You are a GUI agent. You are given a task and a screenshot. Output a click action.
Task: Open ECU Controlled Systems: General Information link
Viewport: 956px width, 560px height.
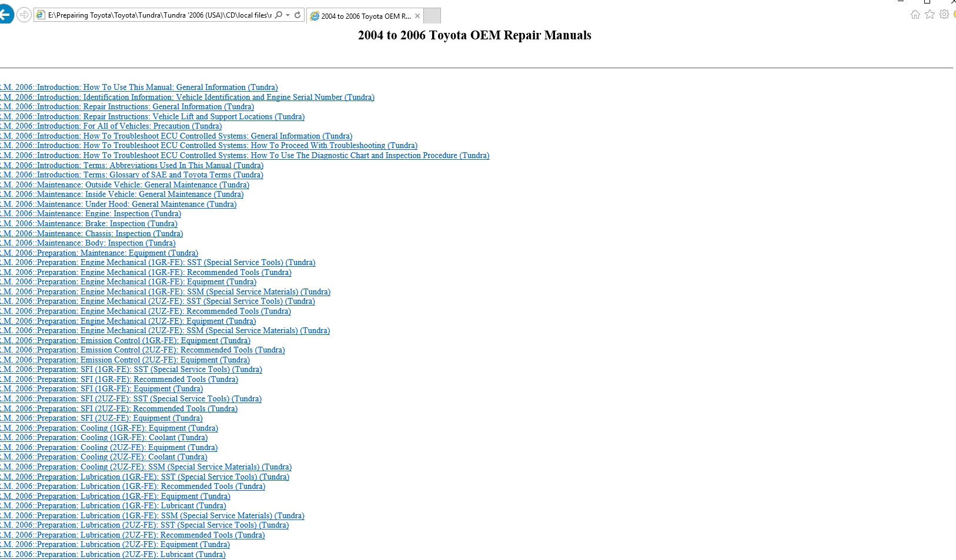176,136
